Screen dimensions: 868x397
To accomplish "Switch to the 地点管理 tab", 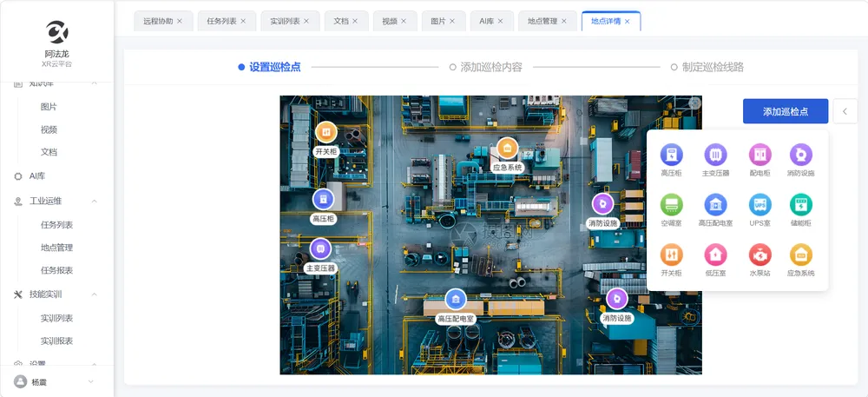I will 548,21.
